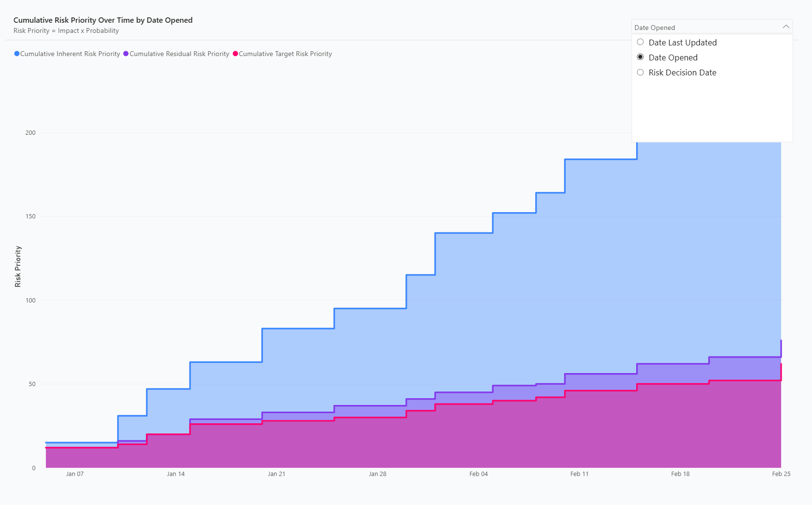Click the Risk Priority y-axis title

click(18, 266)
